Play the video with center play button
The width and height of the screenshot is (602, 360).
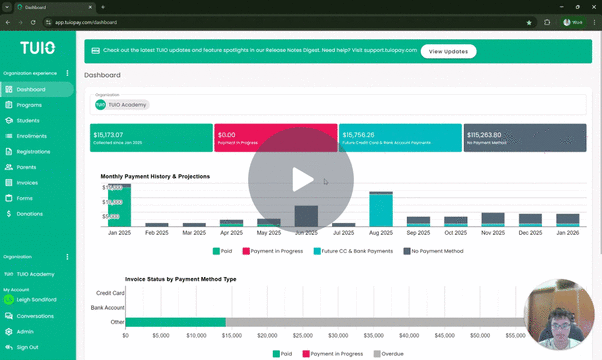[x=301, y=180]
